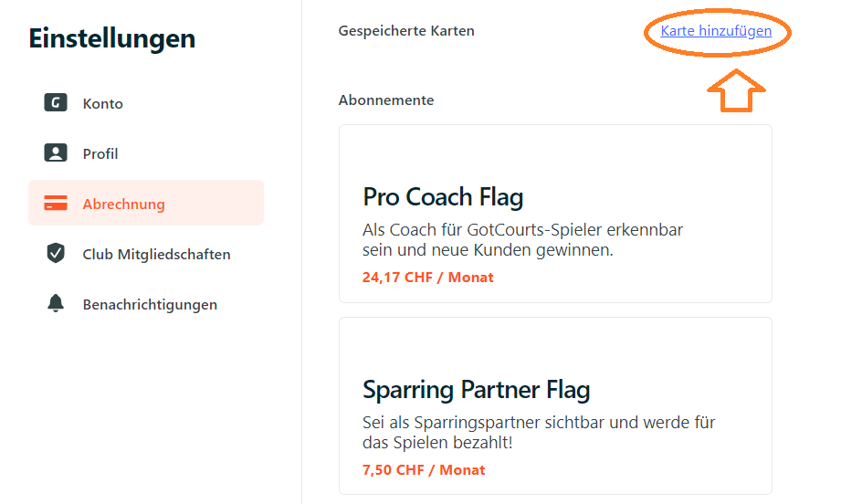Screen dimensions: 841x504
Task: Click the Karte hinzufügen link
Action: point(716,31)
